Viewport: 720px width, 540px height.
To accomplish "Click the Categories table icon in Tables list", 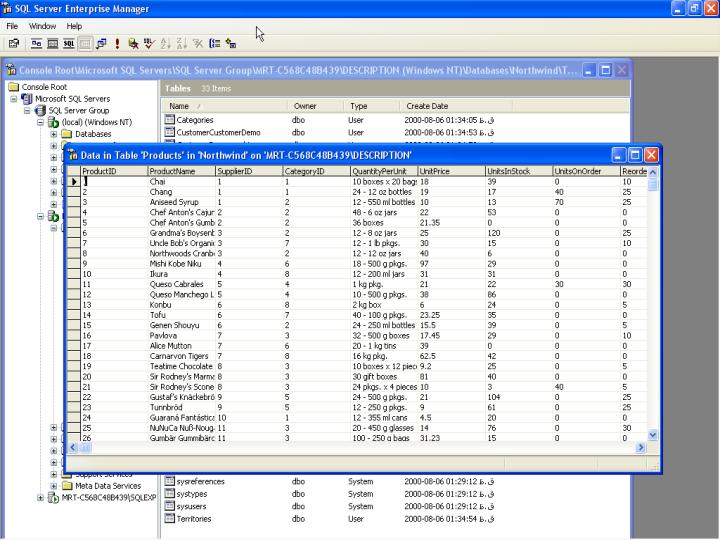I will [170, 120].
